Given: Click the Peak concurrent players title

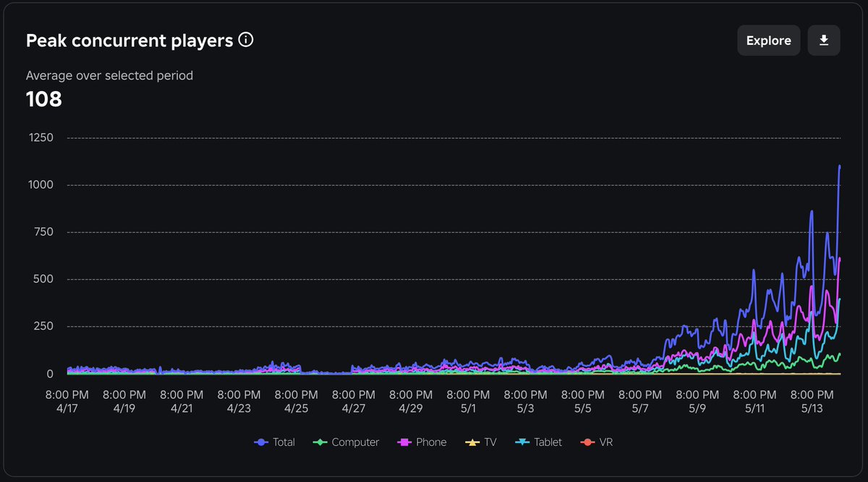Looking at the screenshot, I should (x=129, y=40).
